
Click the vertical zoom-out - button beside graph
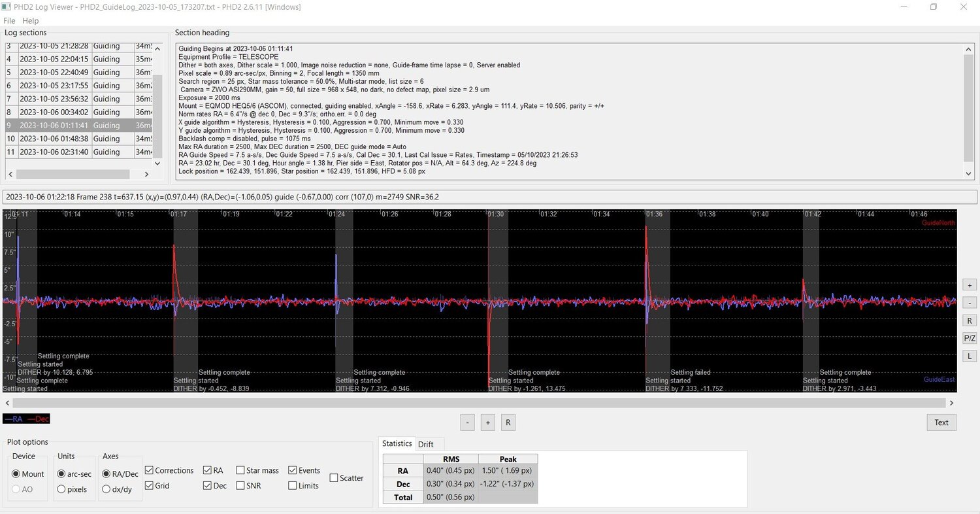click(x=970, y=303)
